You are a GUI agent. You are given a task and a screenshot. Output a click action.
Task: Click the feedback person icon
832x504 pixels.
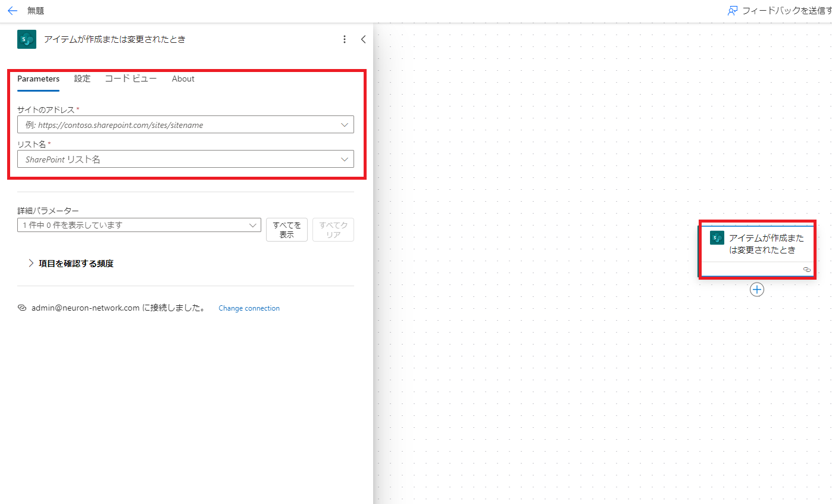click(733, 11)
